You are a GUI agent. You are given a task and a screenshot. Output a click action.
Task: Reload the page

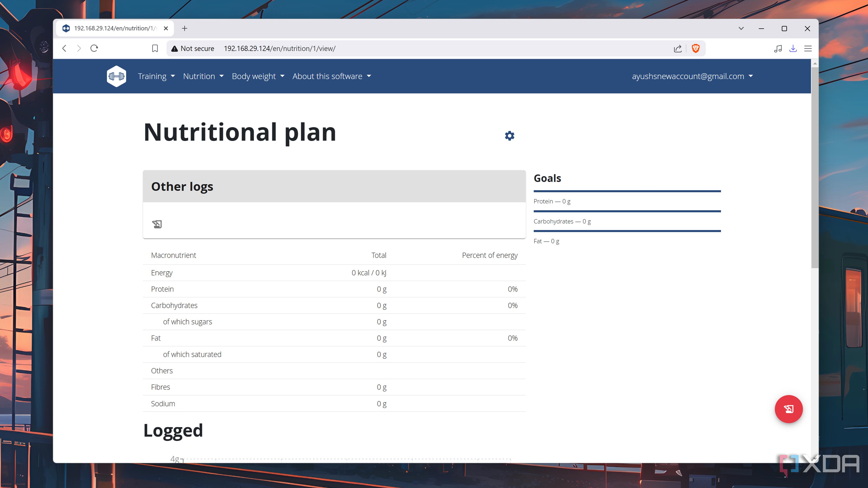point(94,49)
